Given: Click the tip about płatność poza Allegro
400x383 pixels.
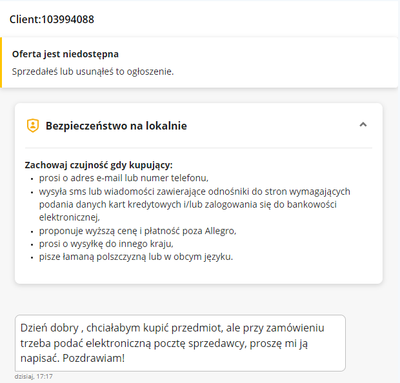Looking at the screenshot, I should pyautogui.click(x=138, y=231).
